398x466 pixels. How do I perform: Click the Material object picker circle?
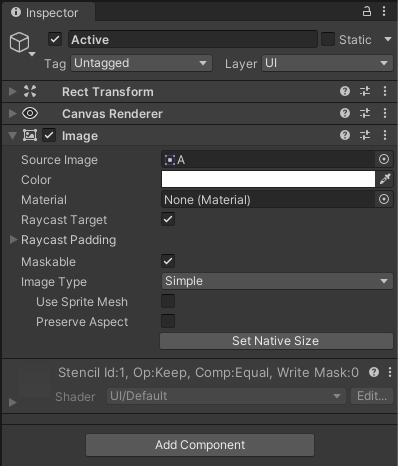pyautogui.click(x=384, y=199)
